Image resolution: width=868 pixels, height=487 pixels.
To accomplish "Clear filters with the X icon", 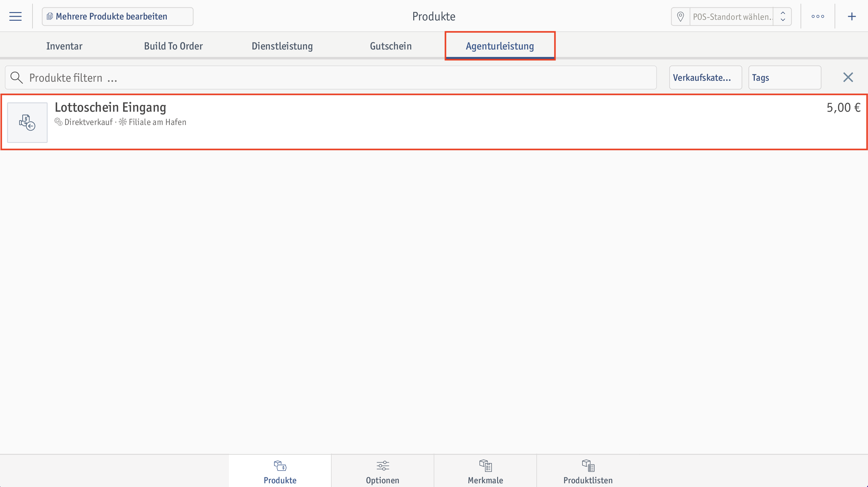I will (x=848, y=78).
